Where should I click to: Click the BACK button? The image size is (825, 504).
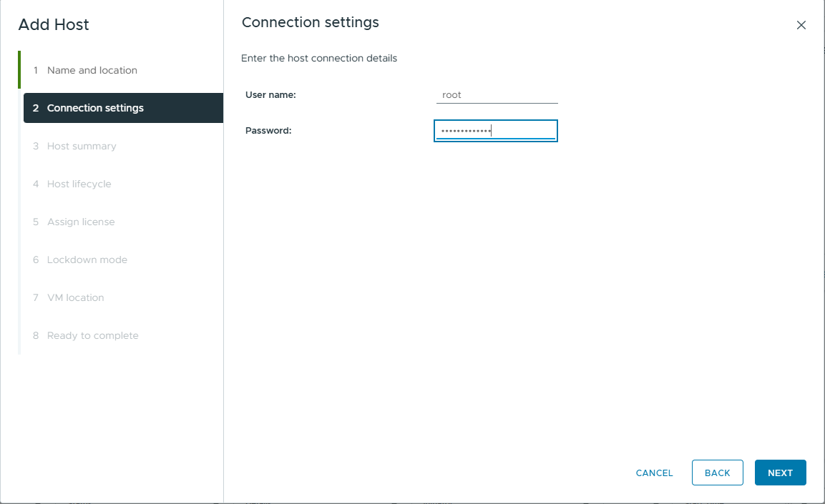point(717,473)
